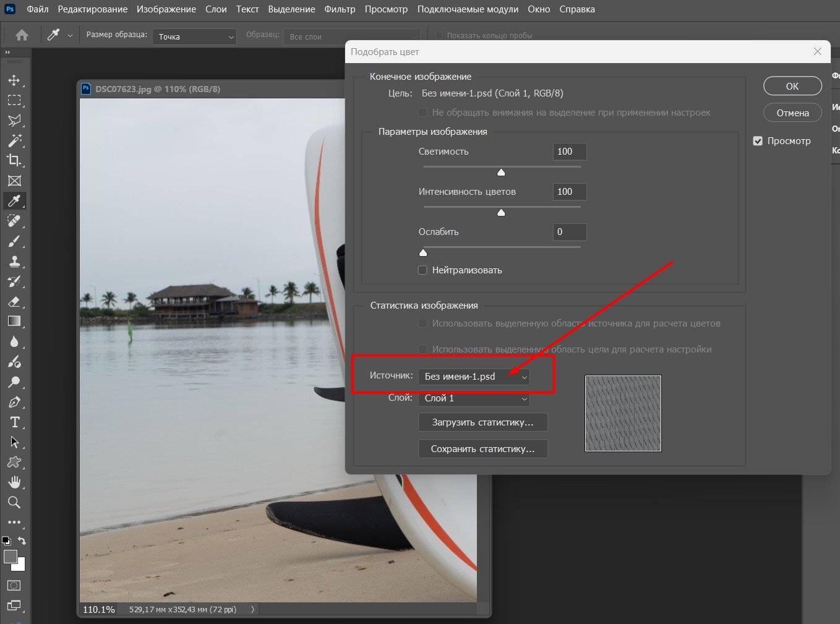Uncheck the Просмотр preview checkbox

(x=758, y=141)
